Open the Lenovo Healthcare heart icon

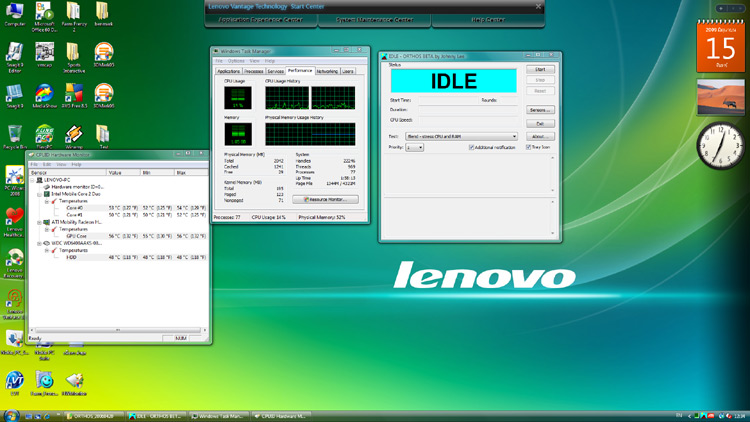point(14,222)
